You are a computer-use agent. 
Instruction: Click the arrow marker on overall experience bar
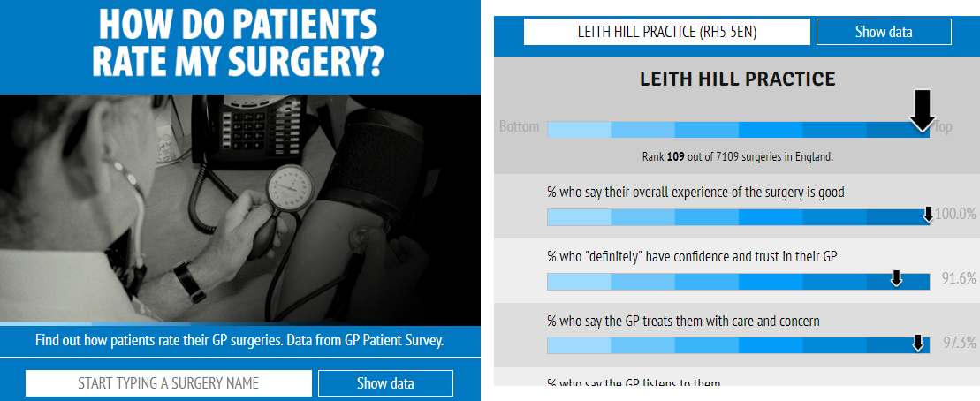[x=928, y=214]
